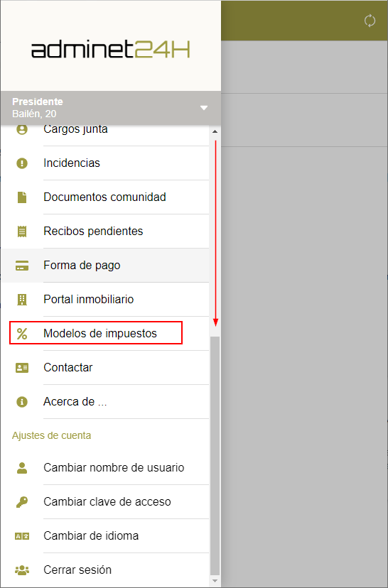388x588 pixels.
Task: Expand the Presidente Bailén, 20 community dropdown
Action: click(x=204, y=108)
